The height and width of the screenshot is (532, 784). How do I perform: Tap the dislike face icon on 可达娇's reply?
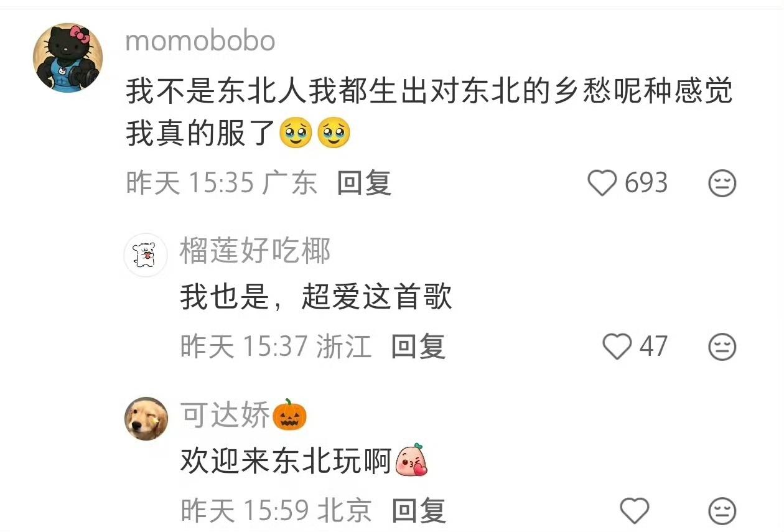click(x=722, y=511)
